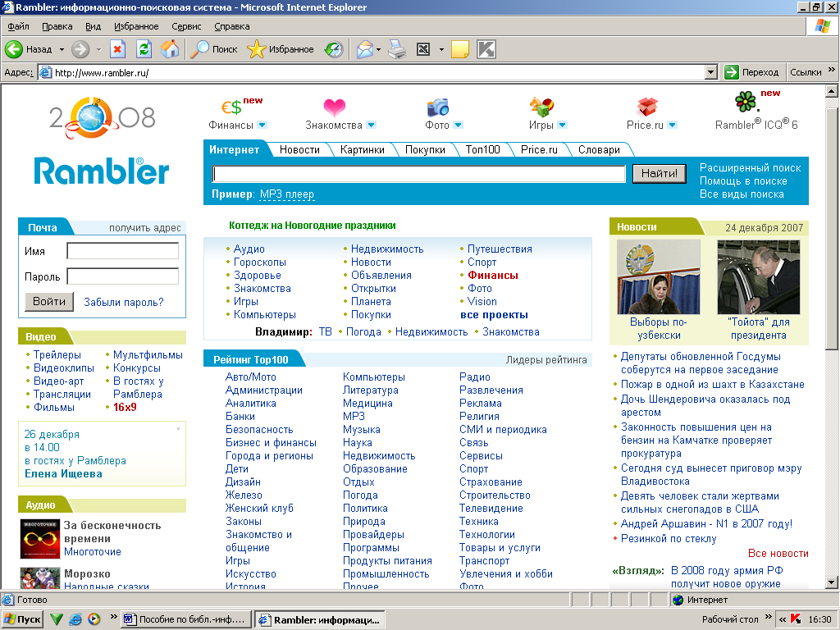This screenshot has height=630, width=840.
Task: Click the Имя username field
Action: pos(123,251)
